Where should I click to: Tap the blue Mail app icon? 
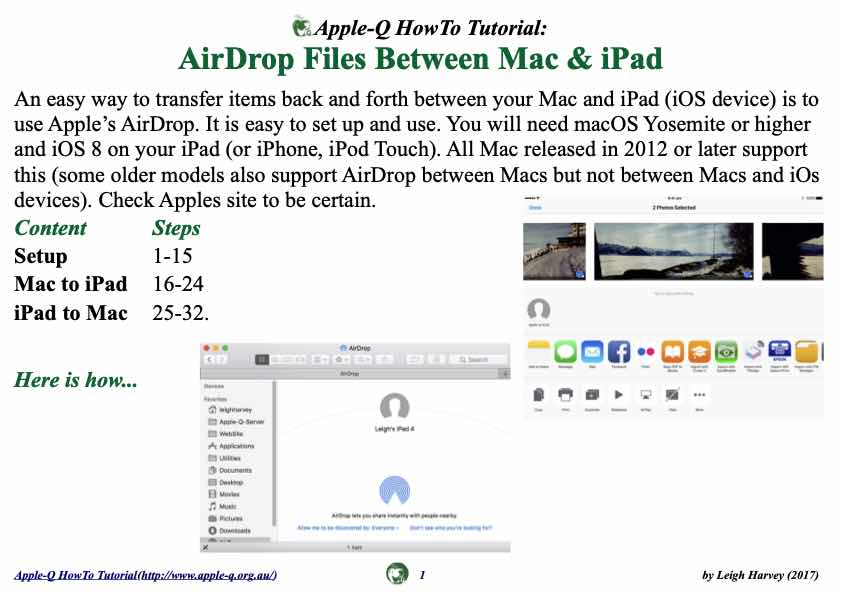[x=592, y=352]
